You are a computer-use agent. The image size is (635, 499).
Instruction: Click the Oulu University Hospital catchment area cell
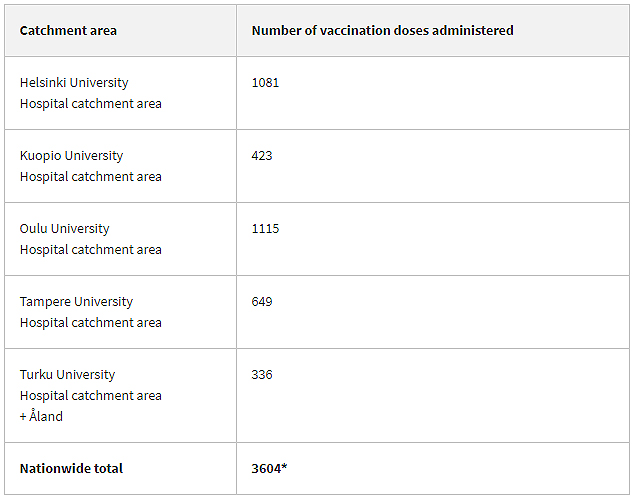(121, 239)
